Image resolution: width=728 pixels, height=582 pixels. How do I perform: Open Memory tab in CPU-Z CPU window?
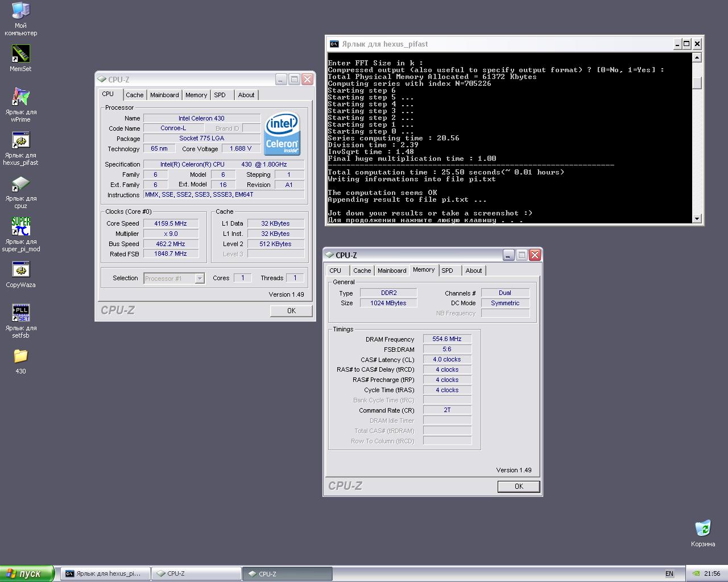pos(196,95)
